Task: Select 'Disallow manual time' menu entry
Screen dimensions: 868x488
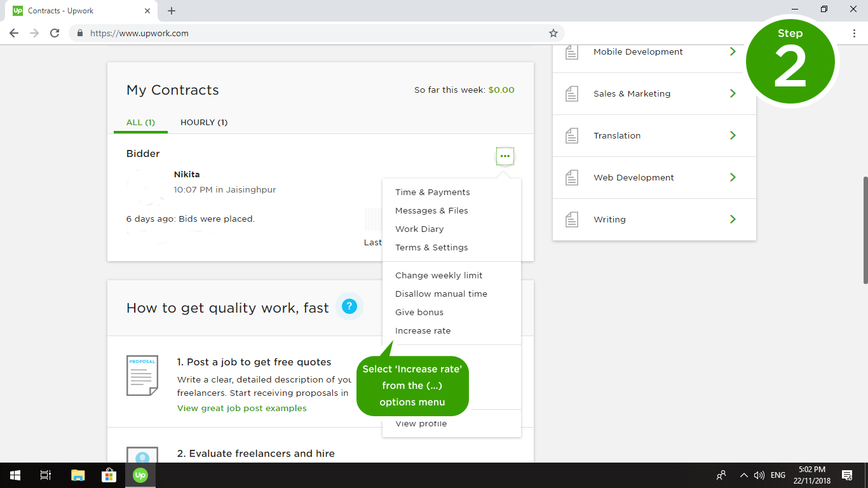Action: click(441, 294)
